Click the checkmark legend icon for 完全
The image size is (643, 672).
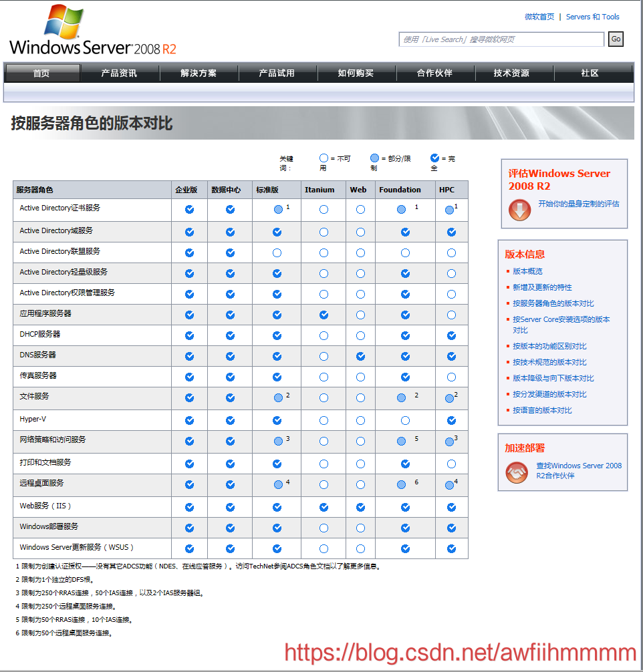(x=434, y=158)
